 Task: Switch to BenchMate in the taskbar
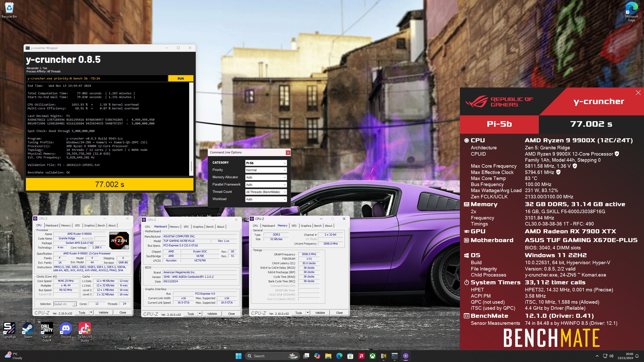pyautogui.click(x=383, y=356)
